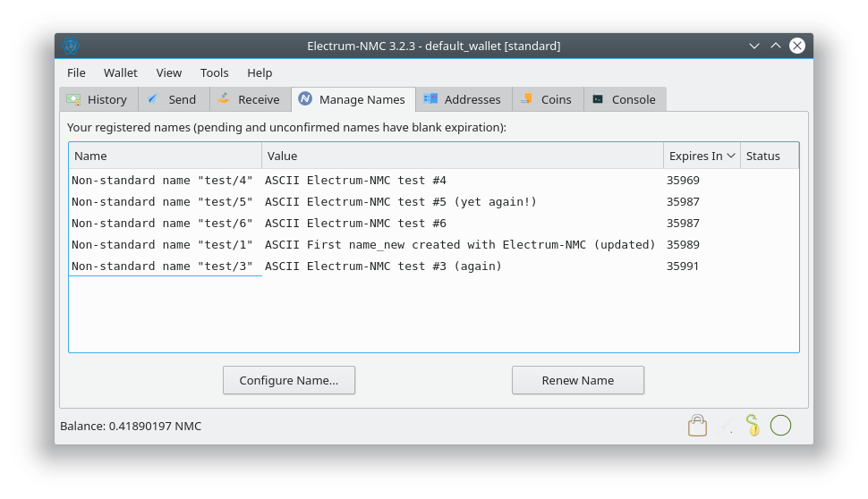Open the File menu
Viewport: 868px width, 499px height.
click(77, 72)
